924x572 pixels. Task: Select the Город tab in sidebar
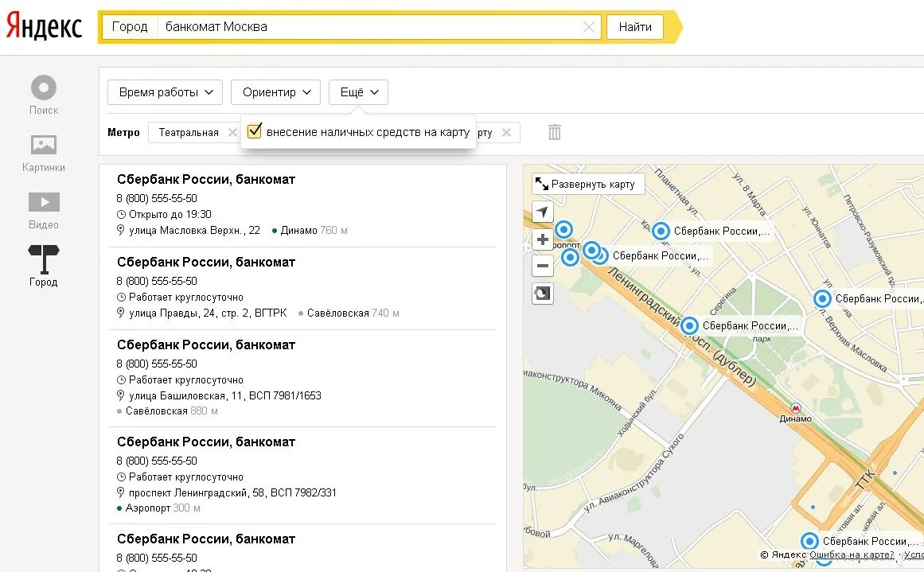pos(44,267)
